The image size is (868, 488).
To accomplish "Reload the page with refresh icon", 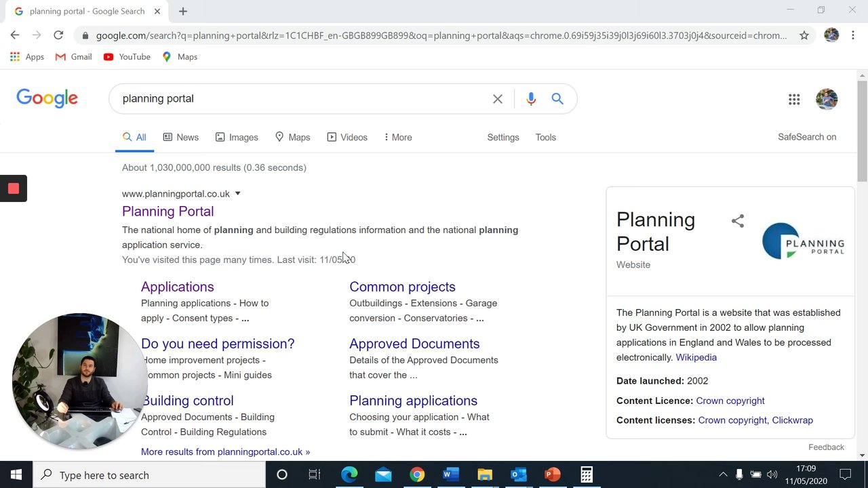I will pyautogui.click(x=58, y=35).
